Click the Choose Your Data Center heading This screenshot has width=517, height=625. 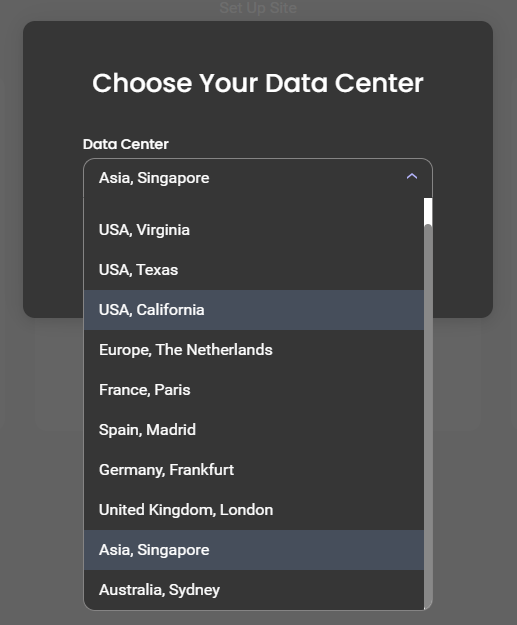258,83
